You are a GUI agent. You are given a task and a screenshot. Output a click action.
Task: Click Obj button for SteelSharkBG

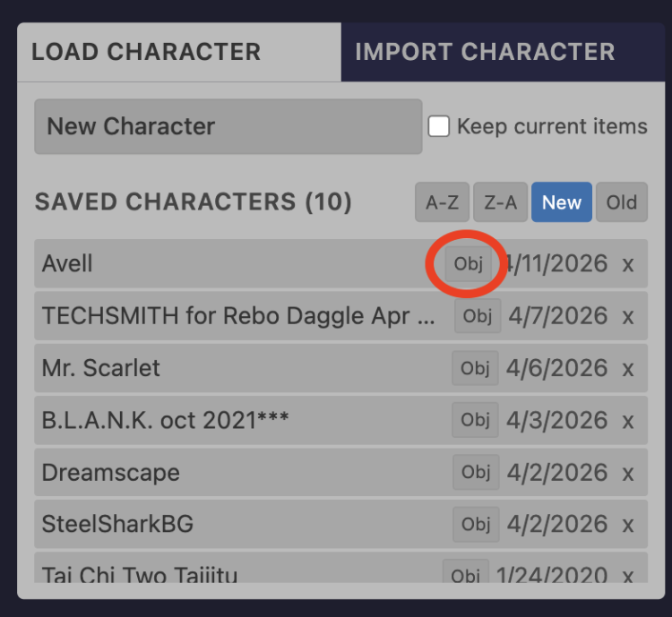[475, 524]
